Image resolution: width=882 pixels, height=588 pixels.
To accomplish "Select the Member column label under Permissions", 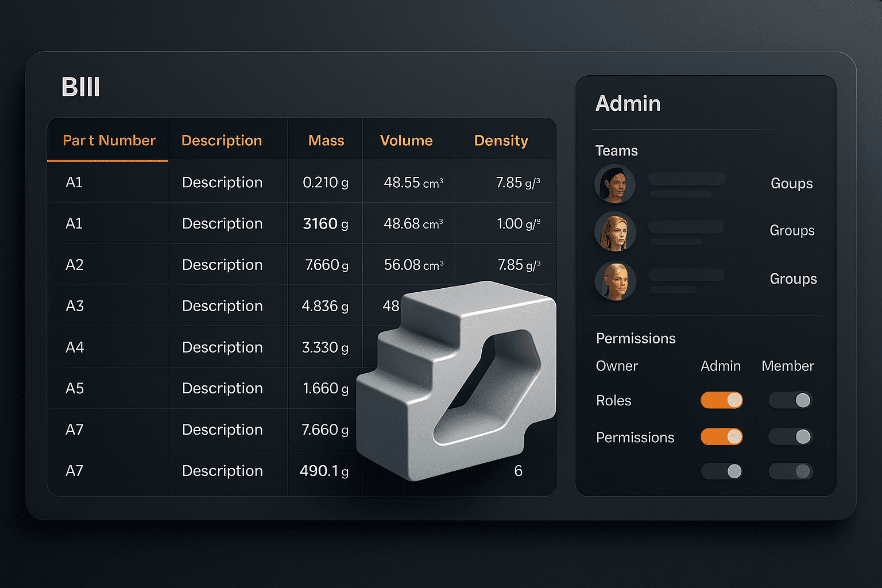I will pos(788,366).
